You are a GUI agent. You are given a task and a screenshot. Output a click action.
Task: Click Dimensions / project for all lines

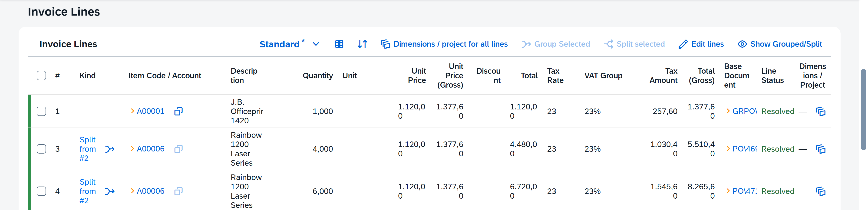tap(444, 44)
